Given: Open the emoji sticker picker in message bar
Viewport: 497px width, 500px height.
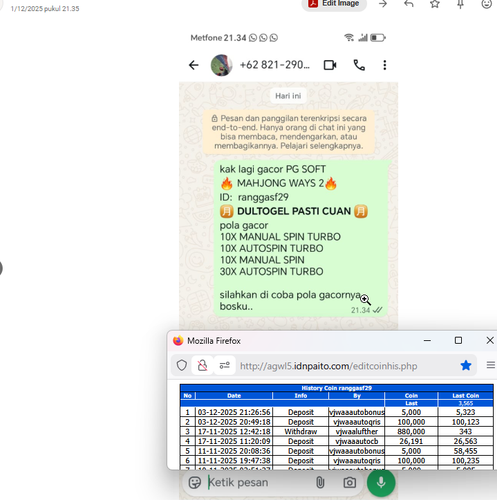Looking at the screenshot, I should (x=195, y=482).
